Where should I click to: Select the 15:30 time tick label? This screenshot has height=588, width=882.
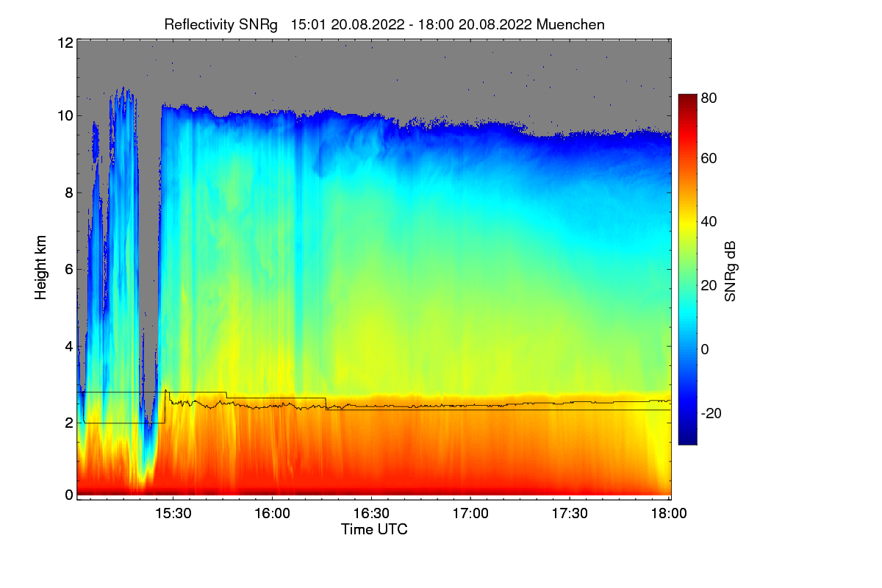(x=173, y=514)
